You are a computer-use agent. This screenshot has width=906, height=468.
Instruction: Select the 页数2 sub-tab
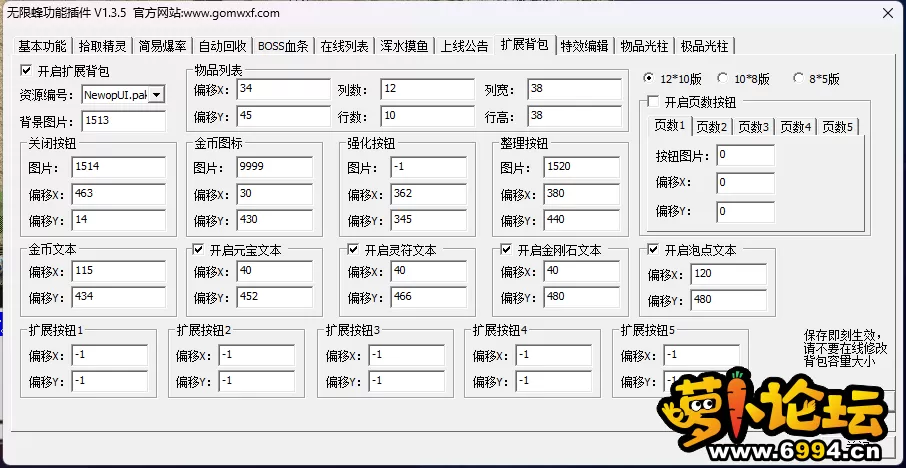[712, 127]
